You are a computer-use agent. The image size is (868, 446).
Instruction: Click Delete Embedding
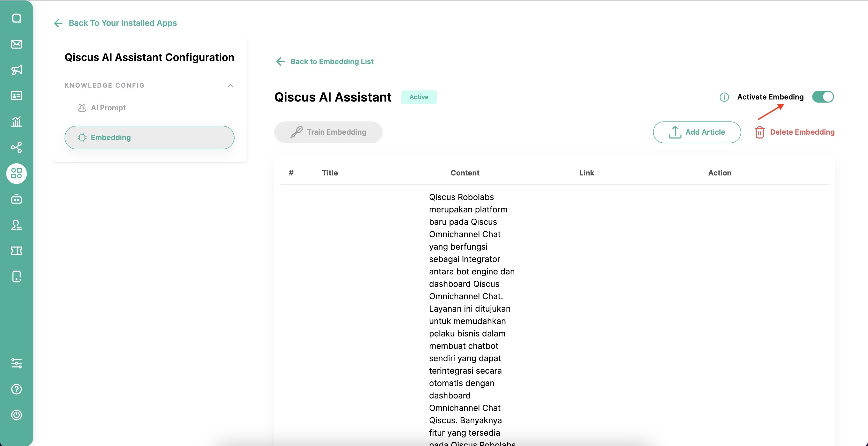(795, 132)
